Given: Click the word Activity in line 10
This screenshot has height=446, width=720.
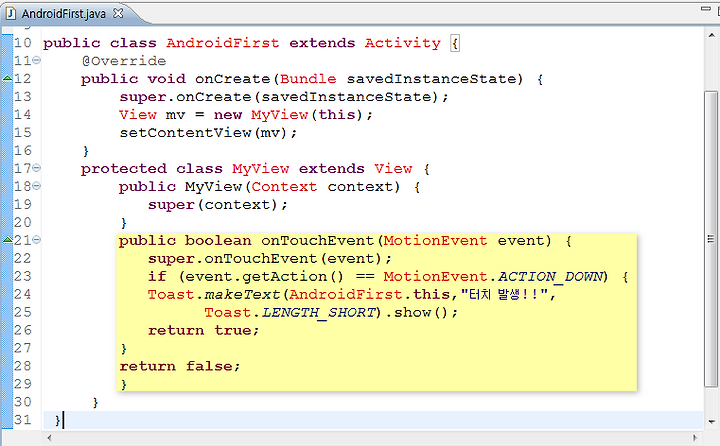Looking at the screenshot, I should pos(403,43).
